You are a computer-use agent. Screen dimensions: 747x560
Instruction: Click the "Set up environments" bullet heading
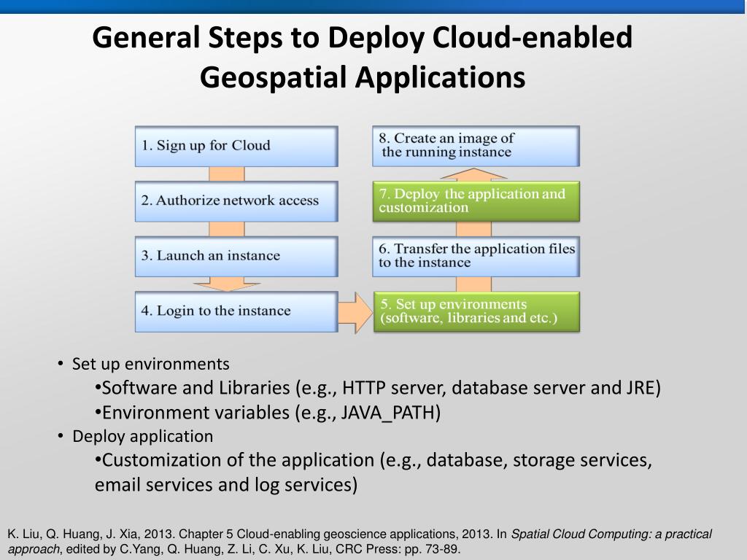click(x=150, y=364)
